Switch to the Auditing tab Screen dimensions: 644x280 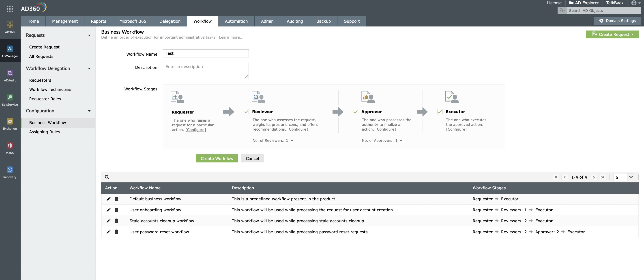[295, 21]
